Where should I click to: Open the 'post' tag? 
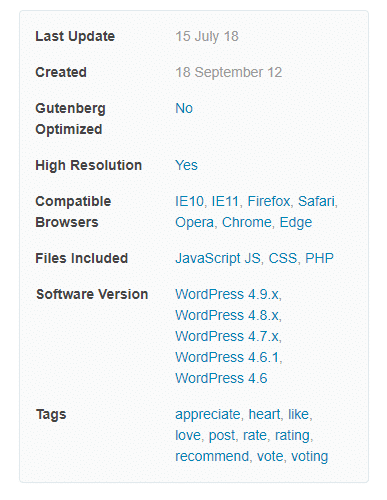(222, 435)
